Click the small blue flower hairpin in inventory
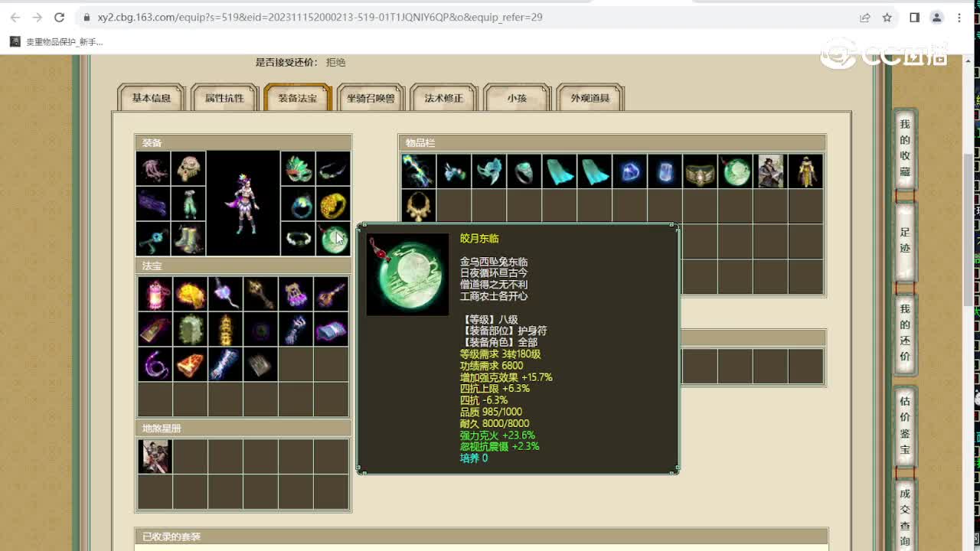 [x=453, y=171]
